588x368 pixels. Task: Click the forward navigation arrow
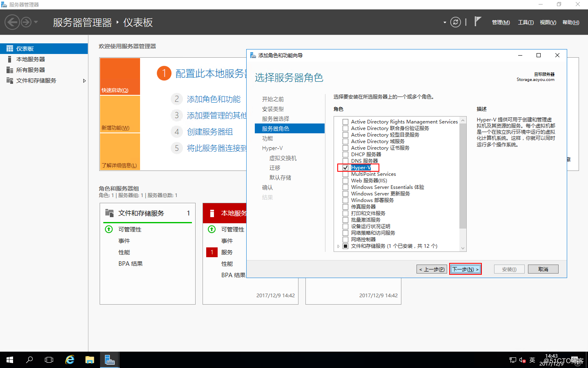point(26,22)
